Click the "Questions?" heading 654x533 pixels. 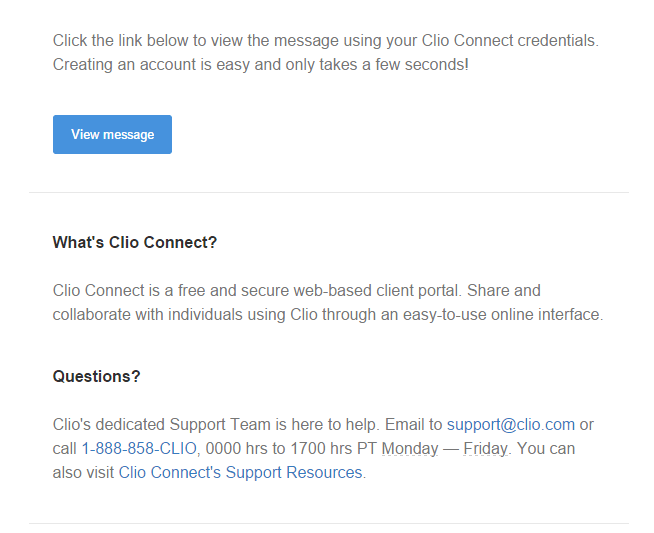(x=96, y=377)
